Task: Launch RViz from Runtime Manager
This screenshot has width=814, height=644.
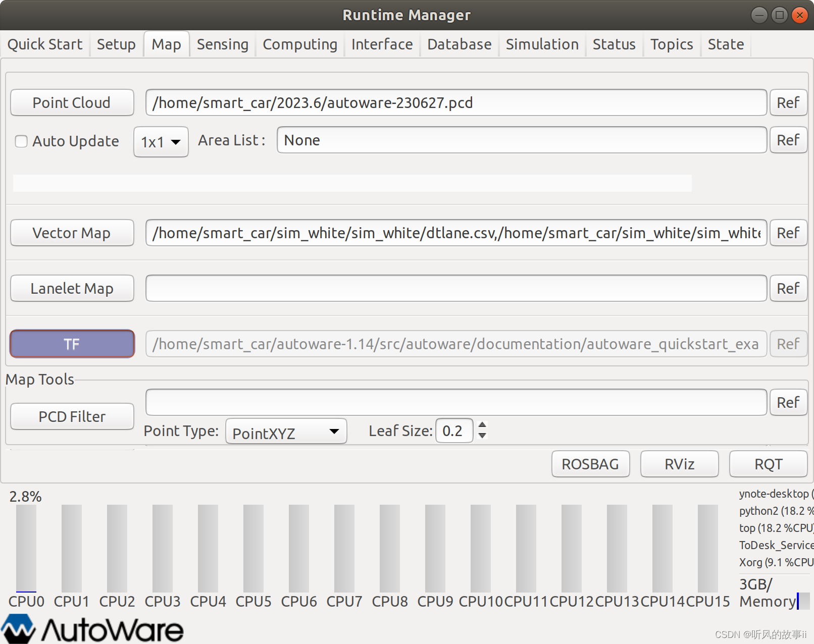Action: coord(679,464)
